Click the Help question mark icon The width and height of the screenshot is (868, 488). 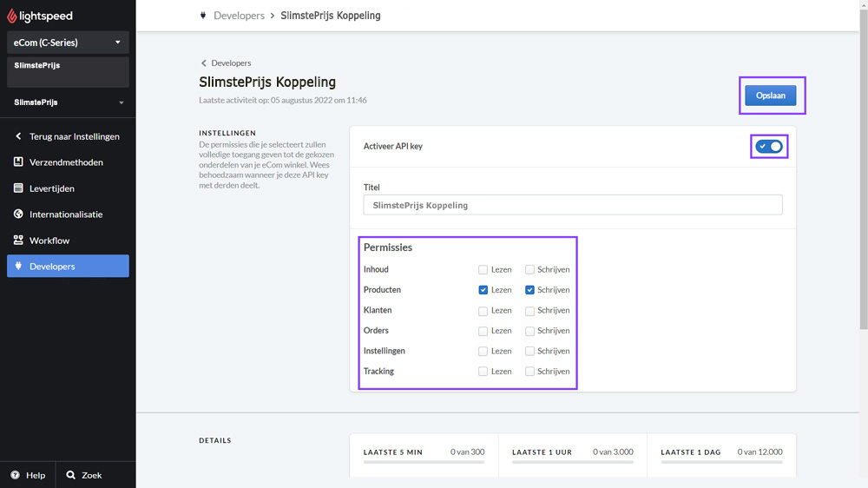(x=15, y=475)
